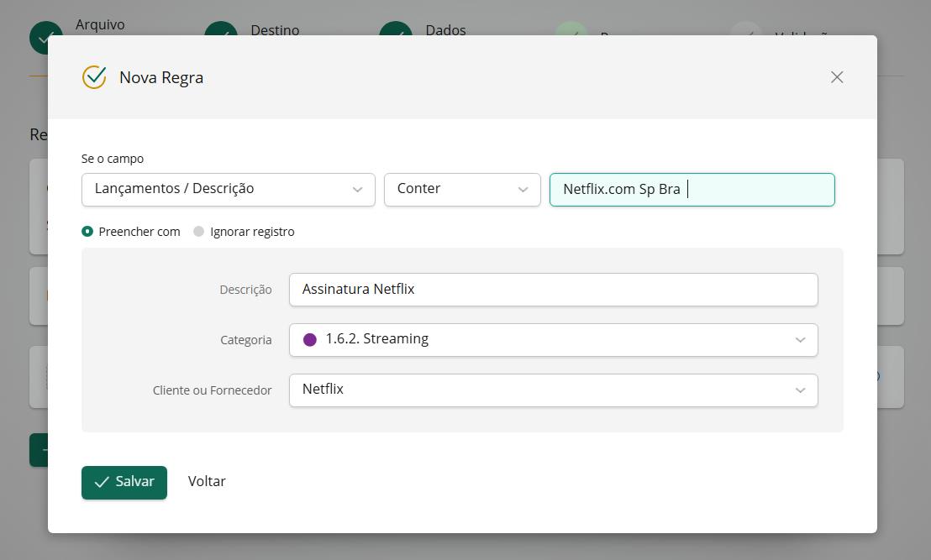
Task: Click the Cliente ou Fornecedor label
Action: (212, 390)
